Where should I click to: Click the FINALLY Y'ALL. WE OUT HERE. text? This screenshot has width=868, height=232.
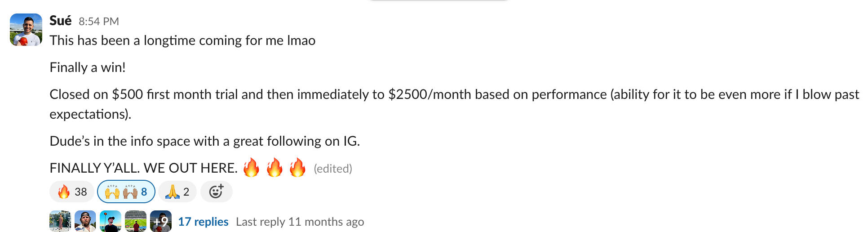143,168
